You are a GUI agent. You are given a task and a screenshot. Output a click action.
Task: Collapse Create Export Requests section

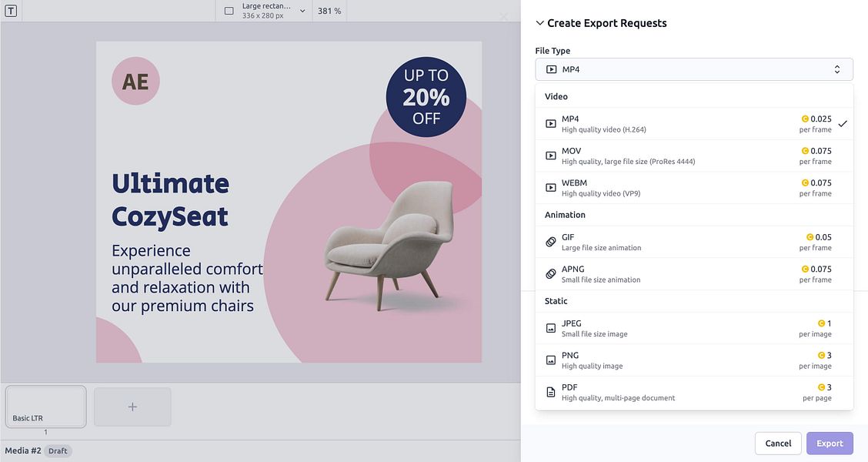540,23
